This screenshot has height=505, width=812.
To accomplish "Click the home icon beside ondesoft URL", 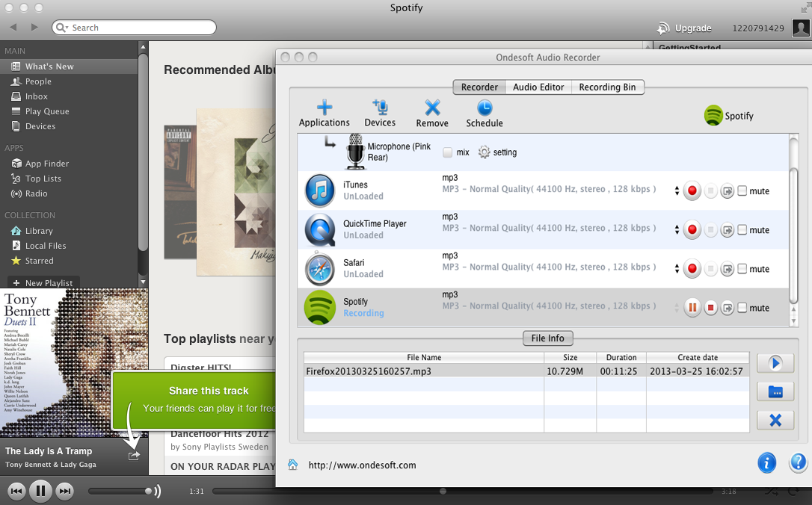I will (x=292, y=465).
